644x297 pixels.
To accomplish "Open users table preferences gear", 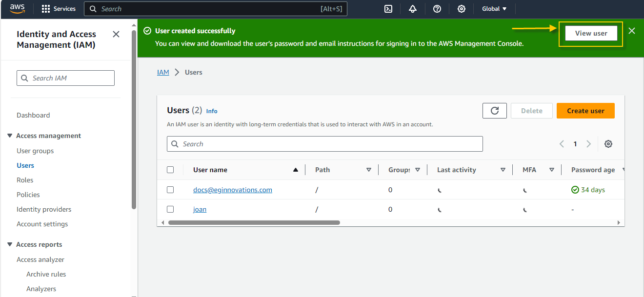I will [608, 144].
